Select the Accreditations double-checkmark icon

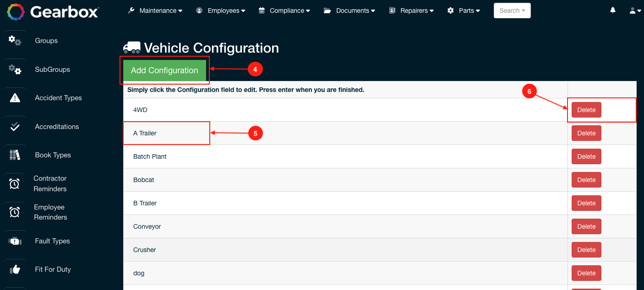[x=15, y=127]
